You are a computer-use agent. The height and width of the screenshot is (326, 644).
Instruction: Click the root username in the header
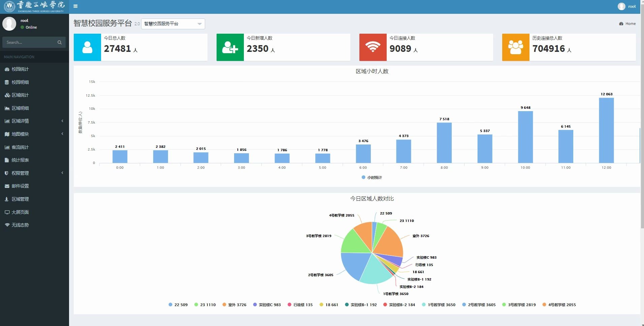click(x=632, y=6)
